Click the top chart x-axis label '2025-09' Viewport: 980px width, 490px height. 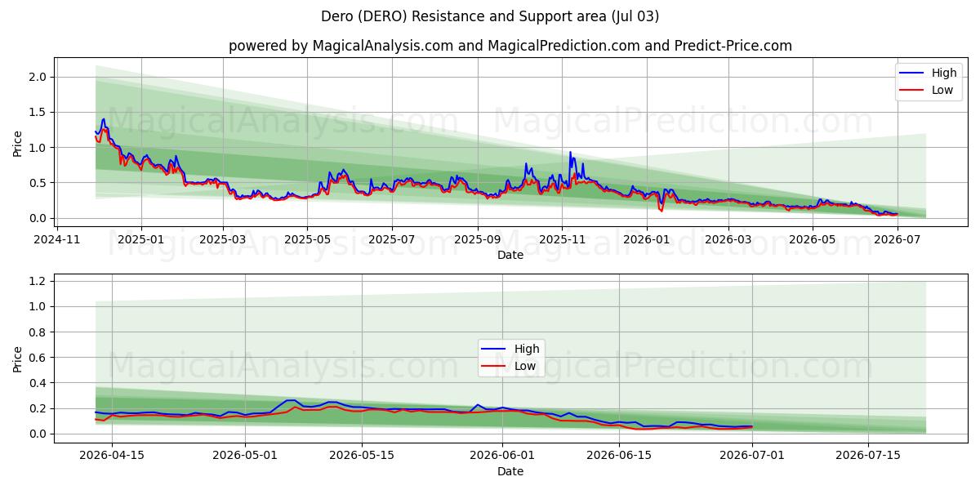pyautogui.click(x=477, y=240)
